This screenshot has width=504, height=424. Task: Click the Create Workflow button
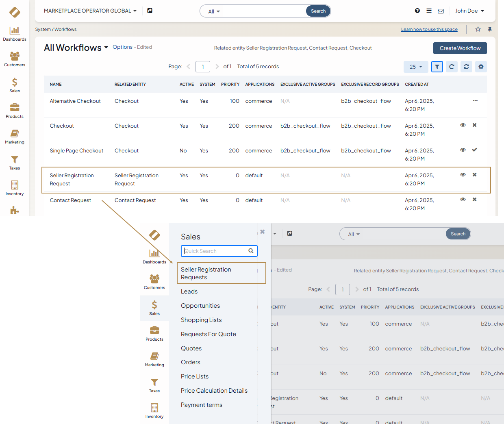[x=460, y=48]
